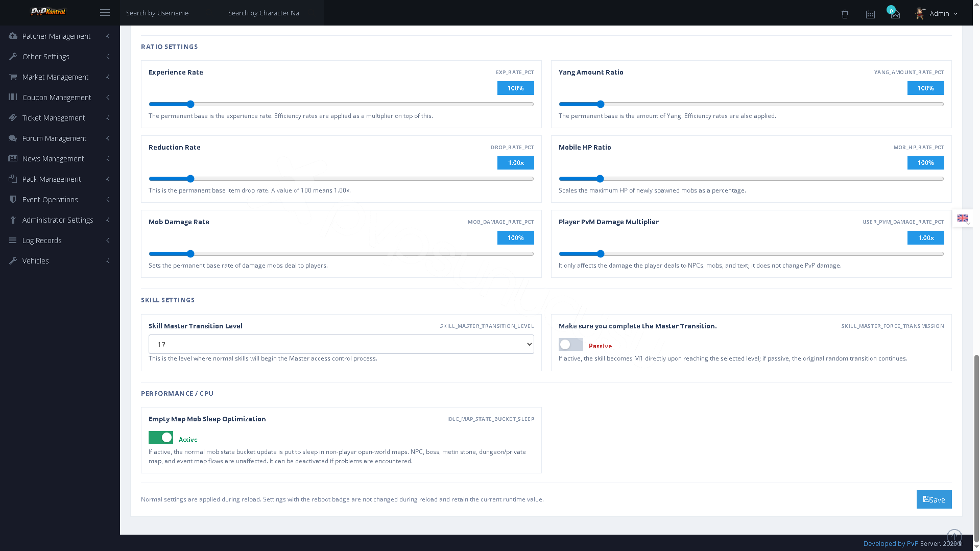Viewport: 980px width, 551px height.
Task: Click the Forum Management chat icon
Action: [x=13, y=138]
